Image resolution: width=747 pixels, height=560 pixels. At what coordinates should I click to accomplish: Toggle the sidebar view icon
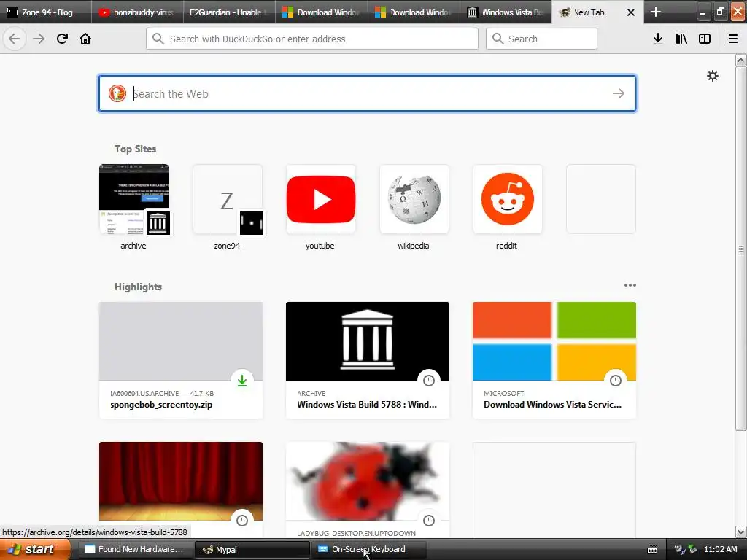(705, 39)
